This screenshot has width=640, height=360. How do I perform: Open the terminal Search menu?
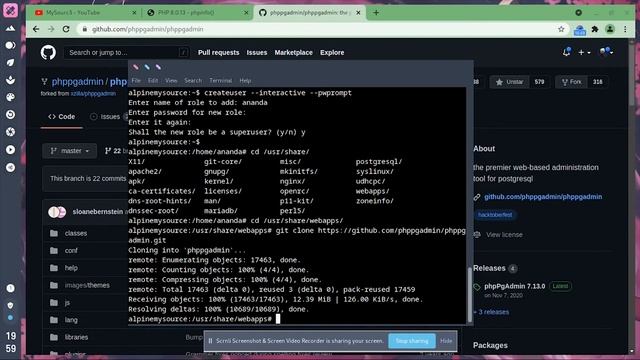(193, 80)
